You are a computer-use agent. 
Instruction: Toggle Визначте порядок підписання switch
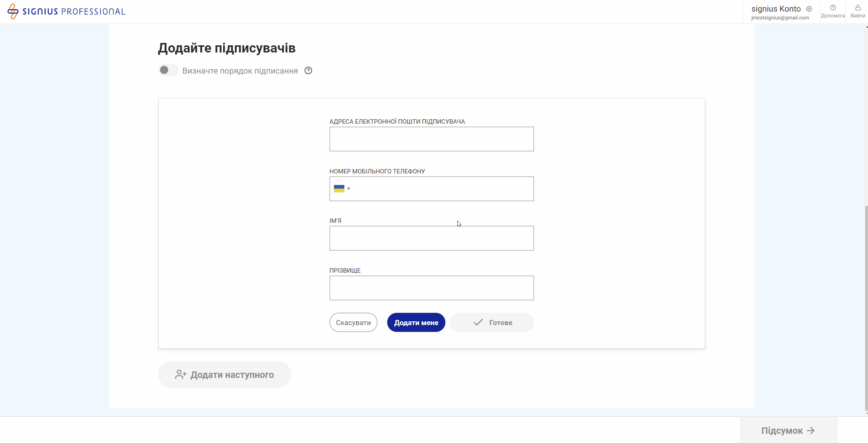168,70
